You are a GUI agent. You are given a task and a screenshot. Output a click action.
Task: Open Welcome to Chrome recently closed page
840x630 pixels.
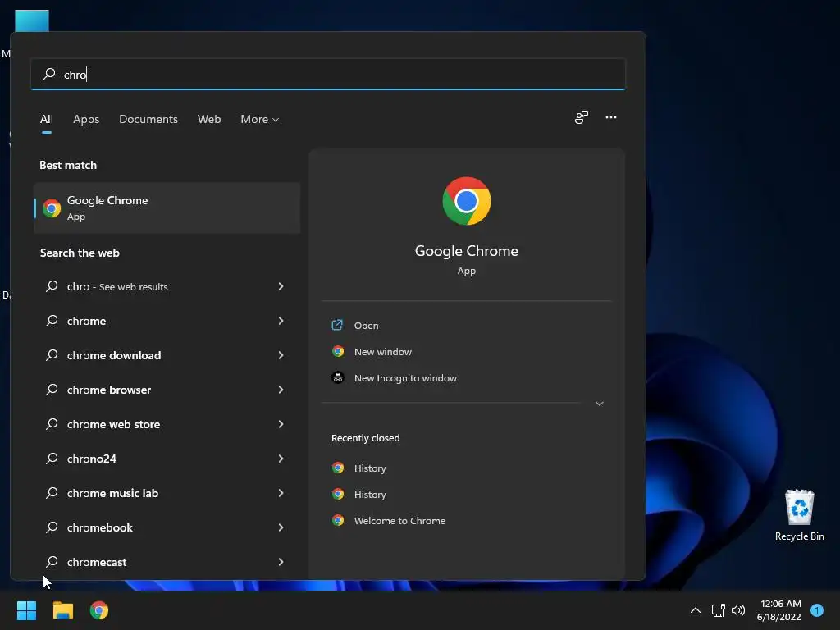[399, 521]
